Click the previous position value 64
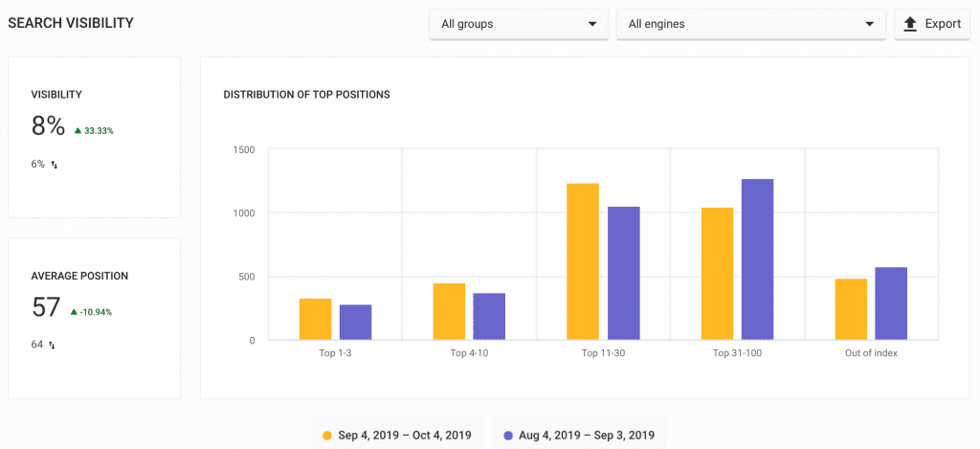Screen dimensions: 980x449 click(x=37, y=344)
